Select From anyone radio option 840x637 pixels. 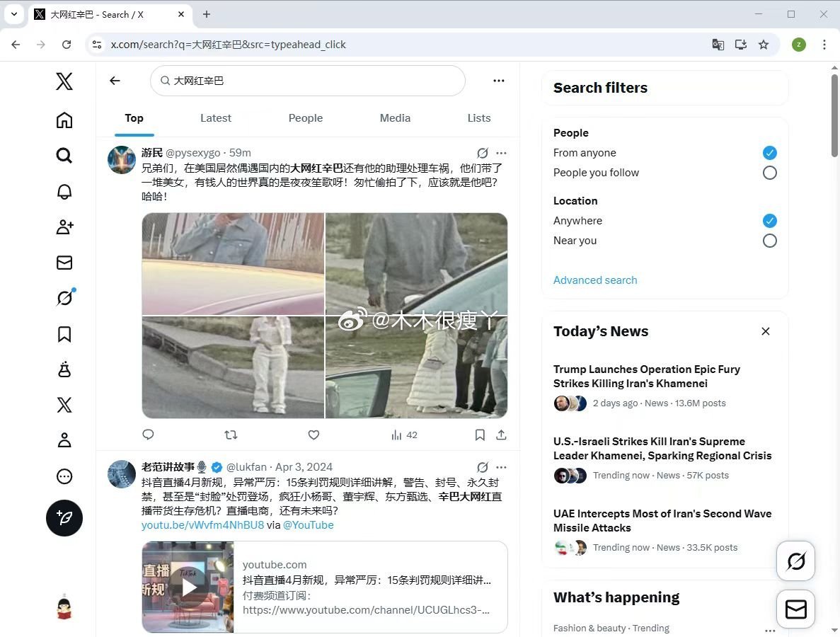[x=770, y=153]
